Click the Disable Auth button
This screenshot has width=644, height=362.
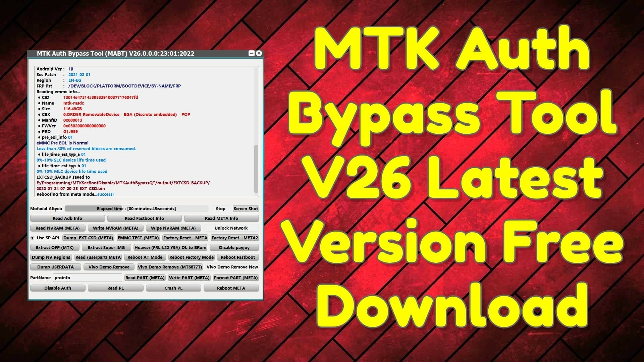tap(58, 288)
